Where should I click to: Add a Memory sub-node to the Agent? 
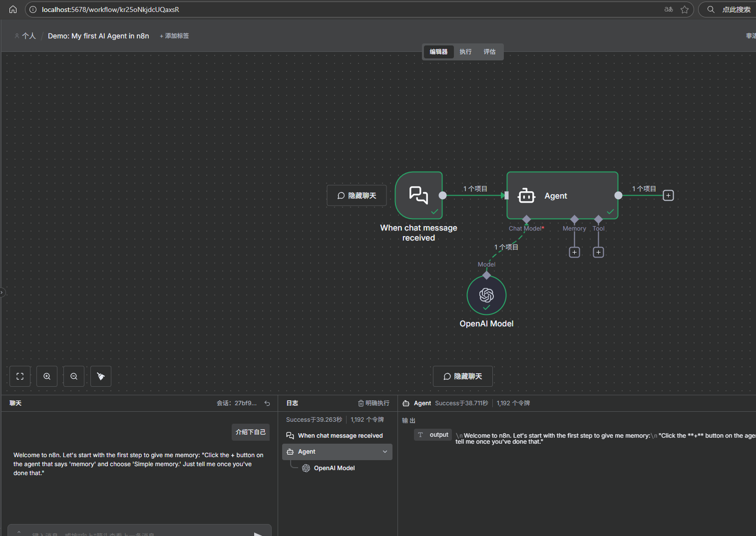coord(574,253)
